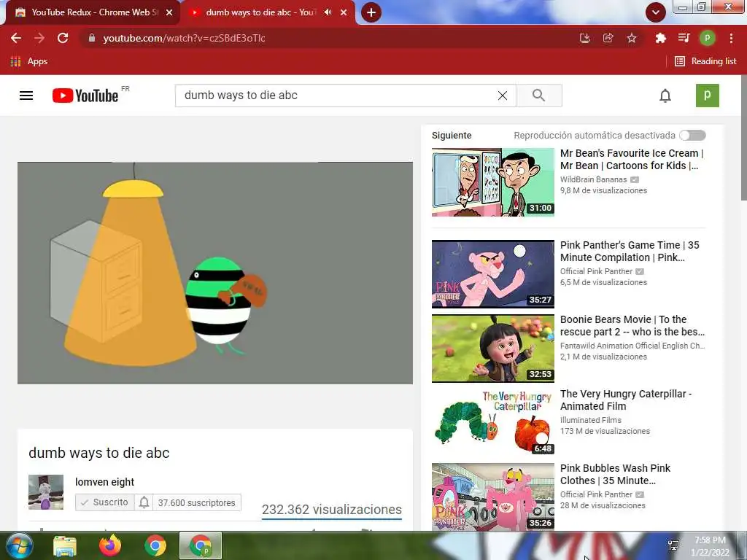Go forward in browser history
Screen dimensions: 747x560
point(39,38)
